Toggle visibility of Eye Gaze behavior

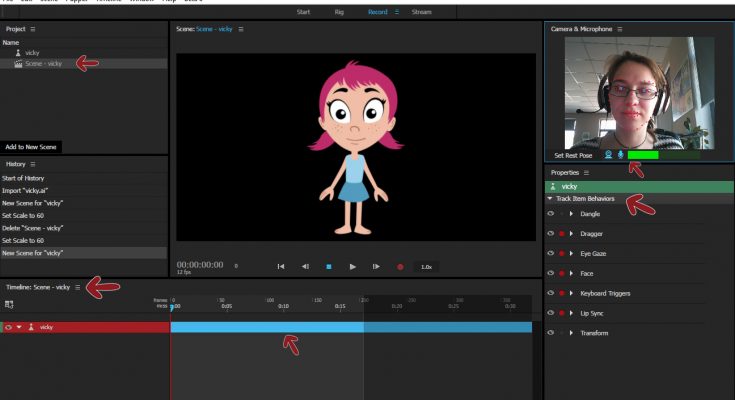551,253
